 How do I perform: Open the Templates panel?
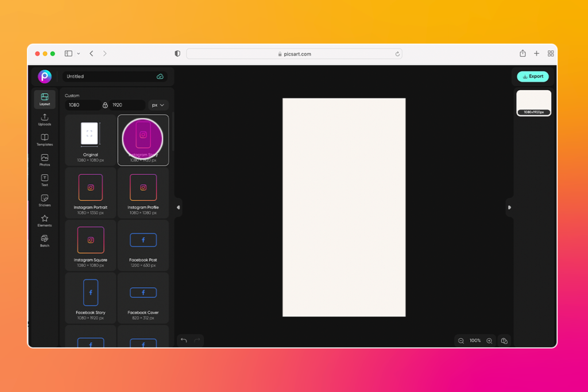(x=44, y=140)
